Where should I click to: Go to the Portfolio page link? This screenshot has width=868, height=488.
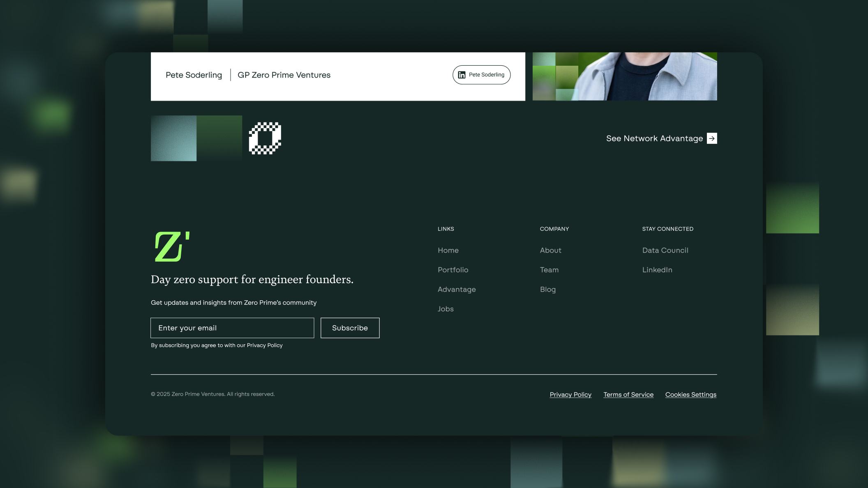coord(453,270)
